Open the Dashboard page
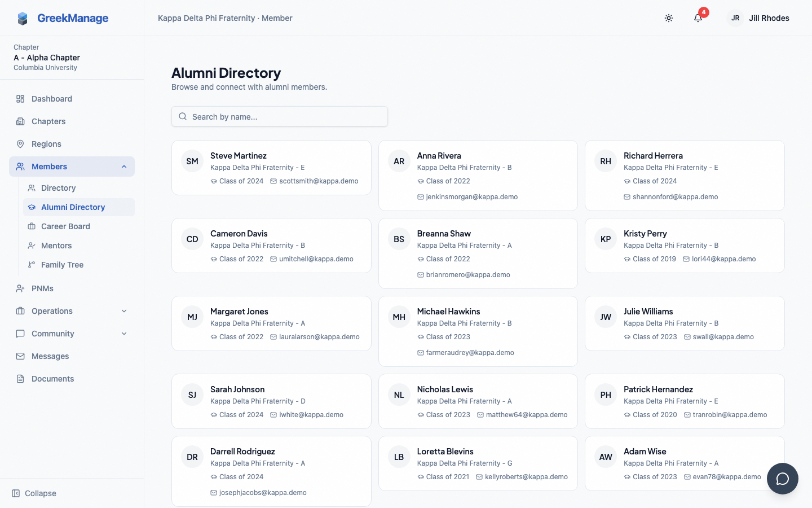Image resolution: width=812 pixels, height=508 pixels. [x=72, y=99]
